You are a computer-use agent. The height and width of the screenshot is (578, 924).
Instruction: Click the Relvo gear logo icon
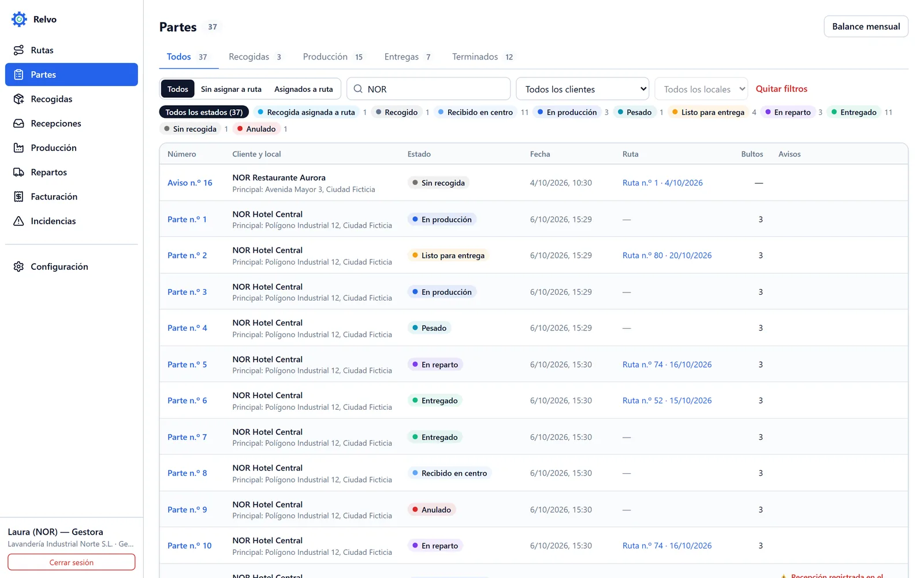(x=19, y=19)
